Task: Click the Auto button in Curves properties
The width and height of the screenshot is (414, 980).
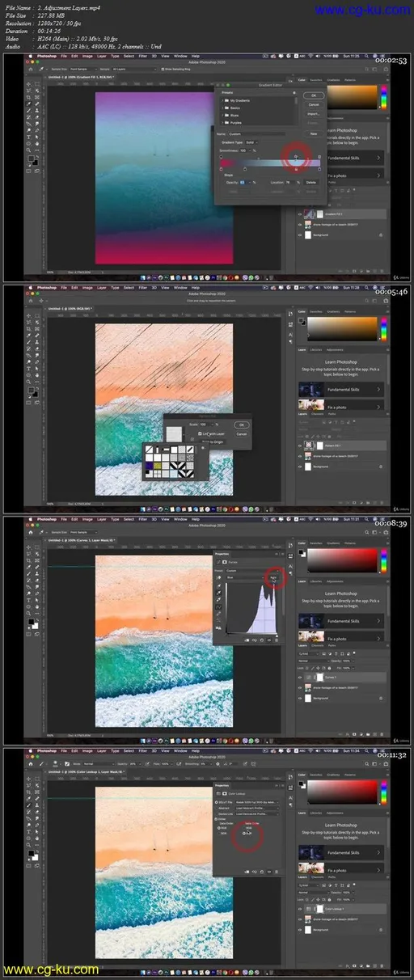Action: pyautogui.click(x=273, y=577)
